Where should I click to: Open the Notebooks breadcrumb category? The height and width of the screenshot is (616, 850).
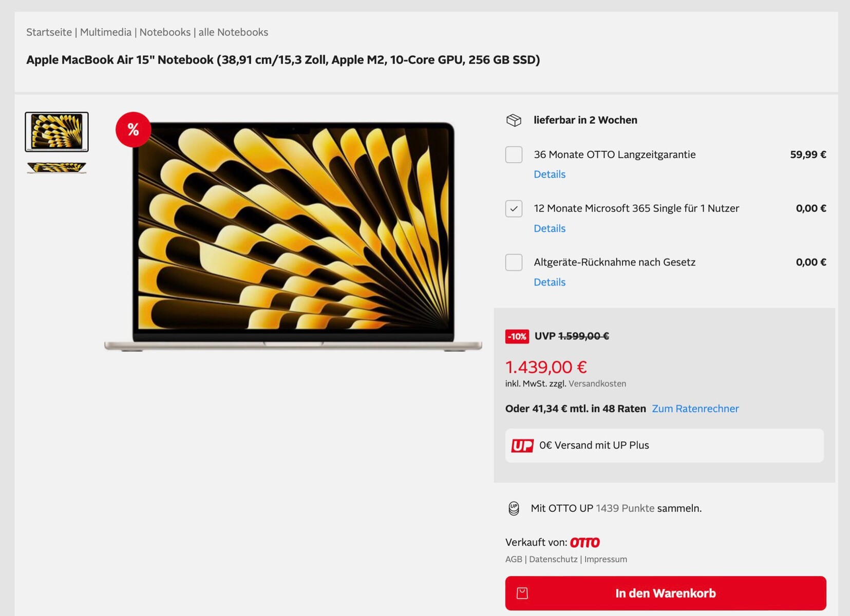[165, 32]
